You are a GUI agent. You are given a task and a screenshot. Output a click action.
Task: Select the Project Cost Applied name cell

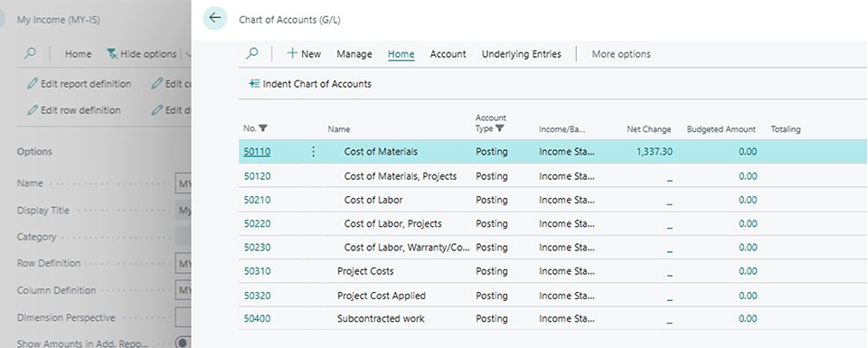tap(382, 296)
